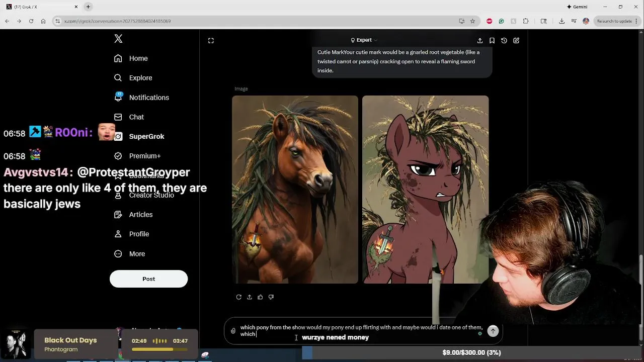
Task: Click the Chrome profile avatar
Action: pos(586,21)
